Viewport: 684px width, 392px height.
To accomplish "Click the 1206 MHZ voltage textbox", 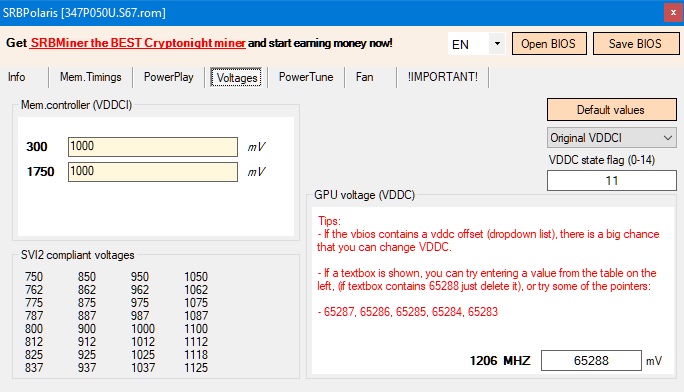I will tap(591, 361).
